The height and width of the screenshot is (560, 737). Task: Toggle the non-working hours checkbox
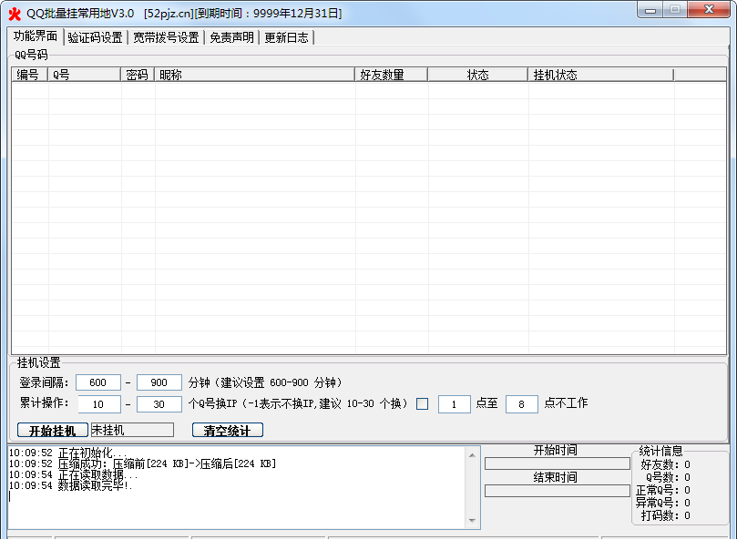(422, 404)
